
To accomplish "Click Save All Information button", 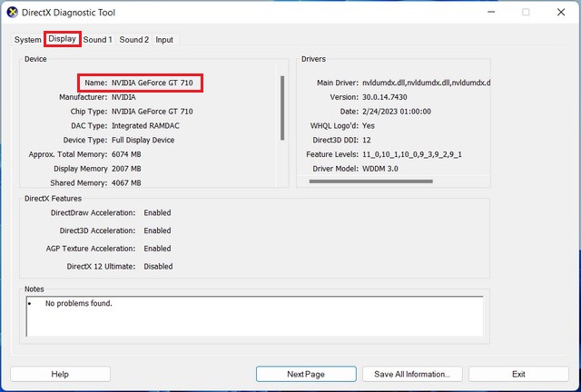I will (x=412, y=374).
